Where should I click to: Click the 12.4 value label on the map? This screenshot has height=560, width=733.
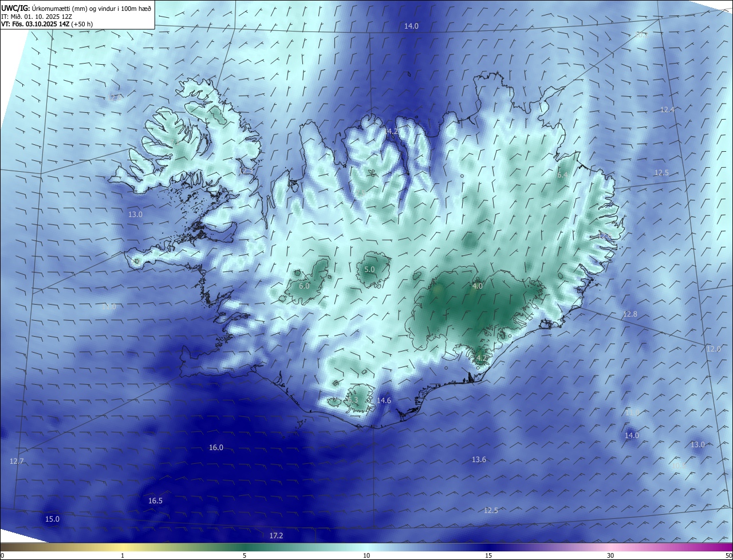pos(667,109)
